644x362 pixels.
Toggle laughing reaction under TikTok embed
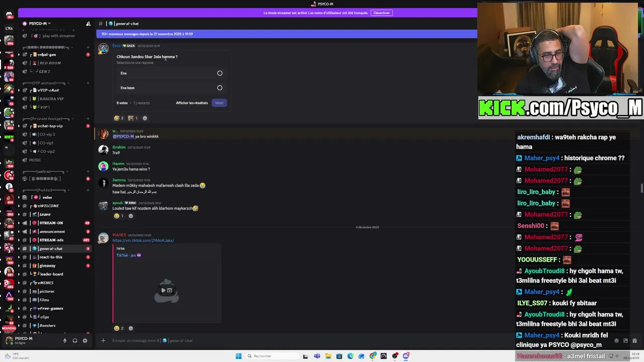(x=119, y=328)
